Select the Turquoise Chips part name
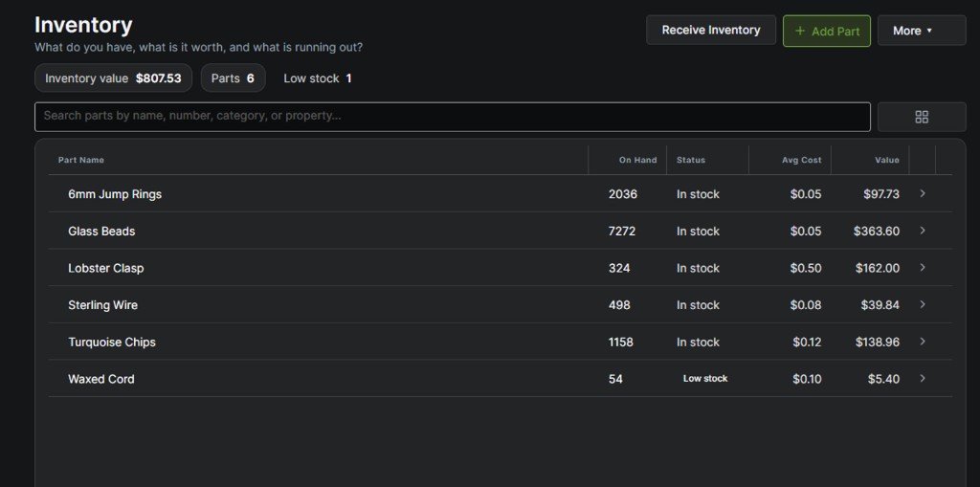This screenshot has width=980, height=487. coord(112,342)
